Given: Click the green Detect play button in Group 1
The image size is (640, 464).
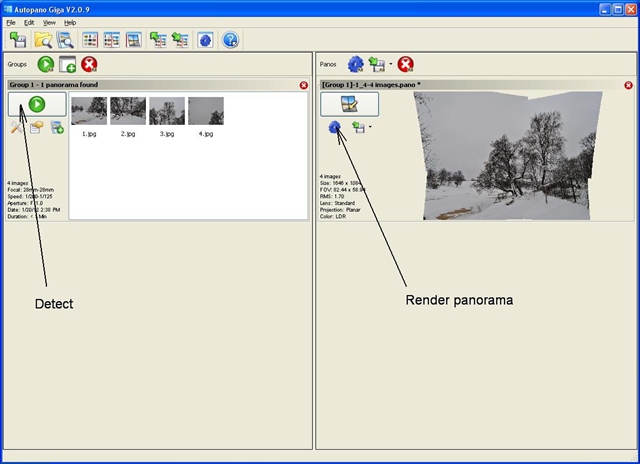Looking at the screenshot, I should [37, 103].
